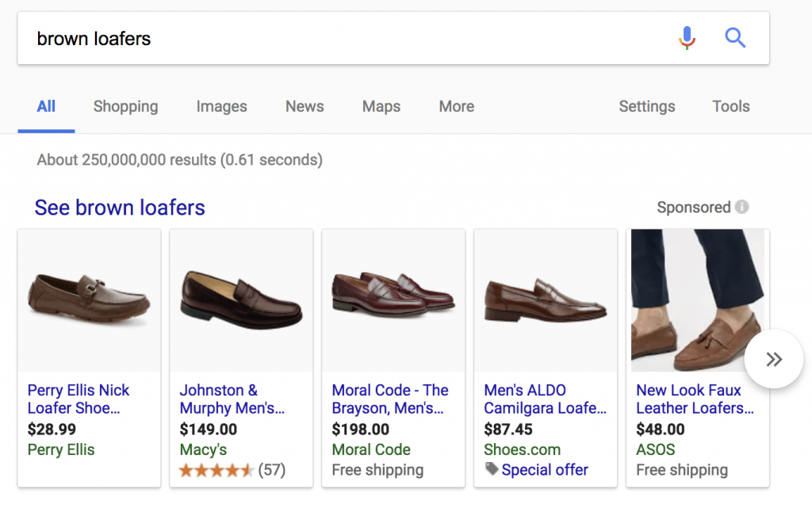Switch to the Shopping tab
This screenshot has height=512, width=812.
tap(125, 106)
